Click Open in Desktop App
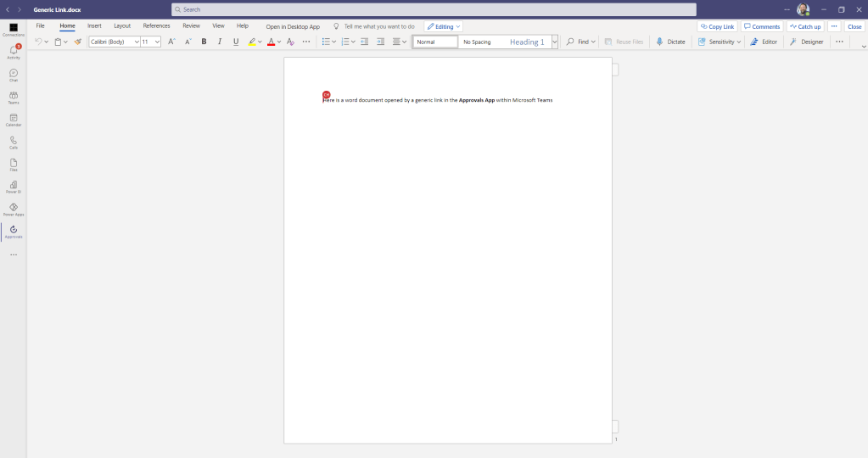Viewport: 868px width, 458px height. [x=293, y=26]
